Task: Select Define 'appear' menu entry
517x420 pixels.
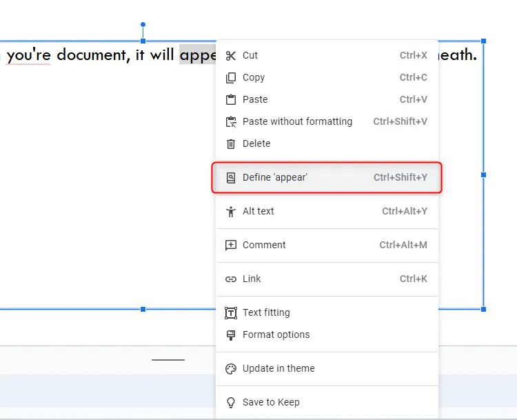Action: coord(327,177)
